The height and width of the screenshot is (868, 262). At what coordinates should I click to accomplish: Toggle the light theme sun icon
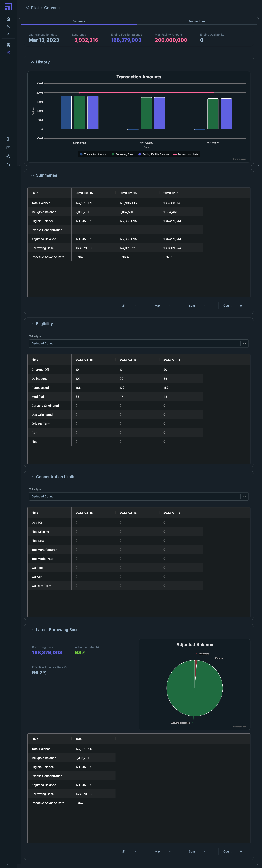pyautogui.click(x=8, y=156)
